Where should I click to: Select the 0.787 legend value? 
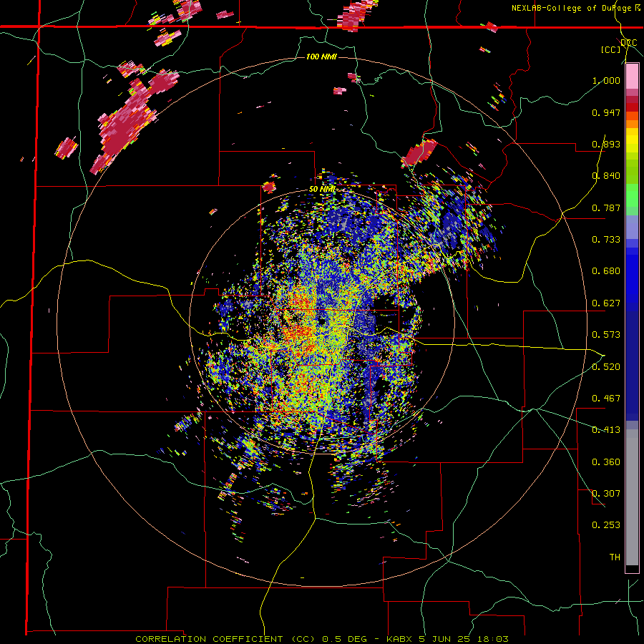606,208
